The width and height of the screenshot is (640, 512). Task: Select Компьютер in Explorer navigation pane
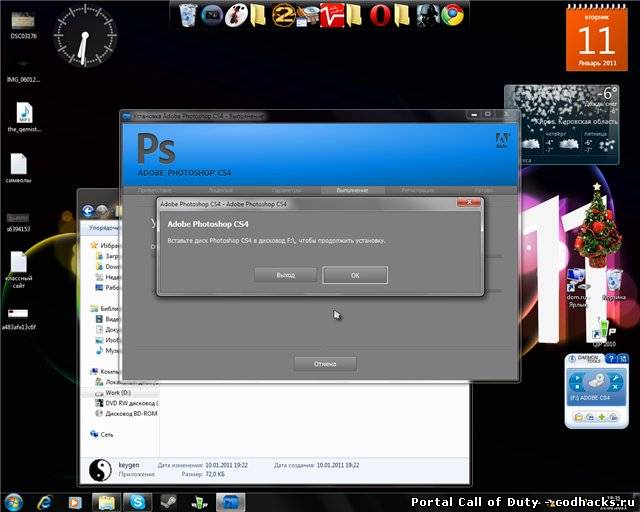tap(105, 372)
